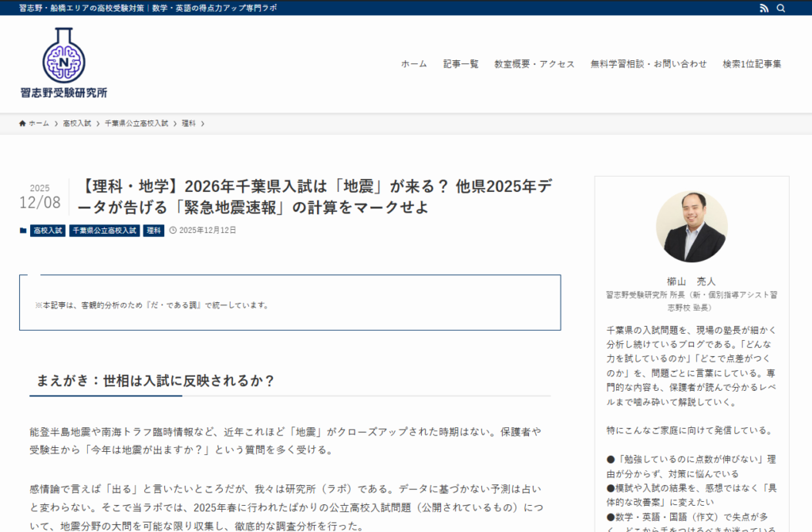The width and height of the screenshot is (812, 532).
Task: Click the clock icon next to update date
Action: click(x=173, y=231)
